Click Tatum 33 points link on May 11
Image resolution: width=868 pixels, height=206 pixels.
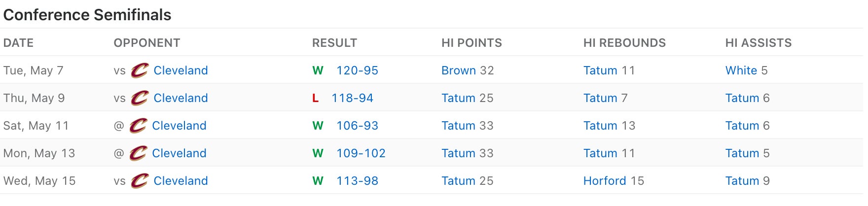pos(458,126)
